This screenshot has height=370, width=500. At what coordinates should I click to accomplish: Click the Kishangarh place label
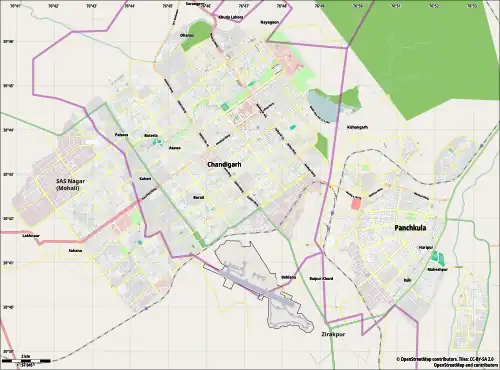point(357,127)
